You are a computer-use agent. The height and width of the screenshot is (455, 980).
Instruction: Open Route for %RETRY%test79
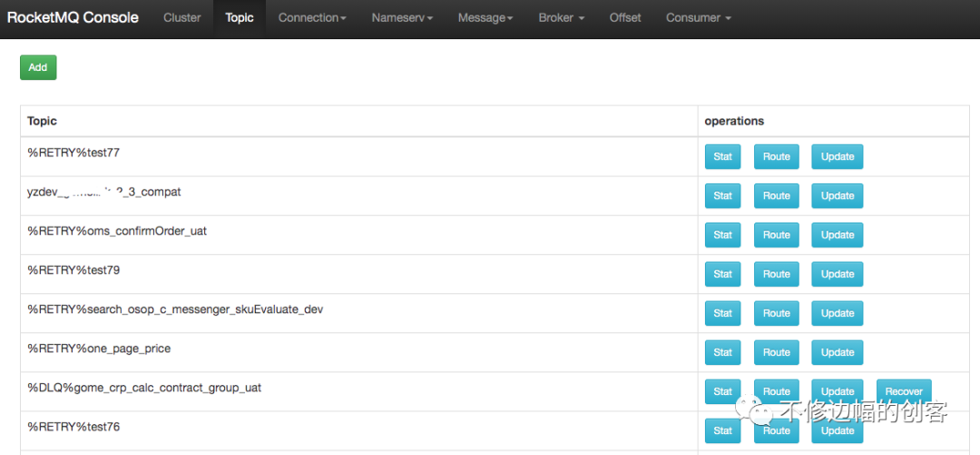pyautogui.click(x=776, y=274)
